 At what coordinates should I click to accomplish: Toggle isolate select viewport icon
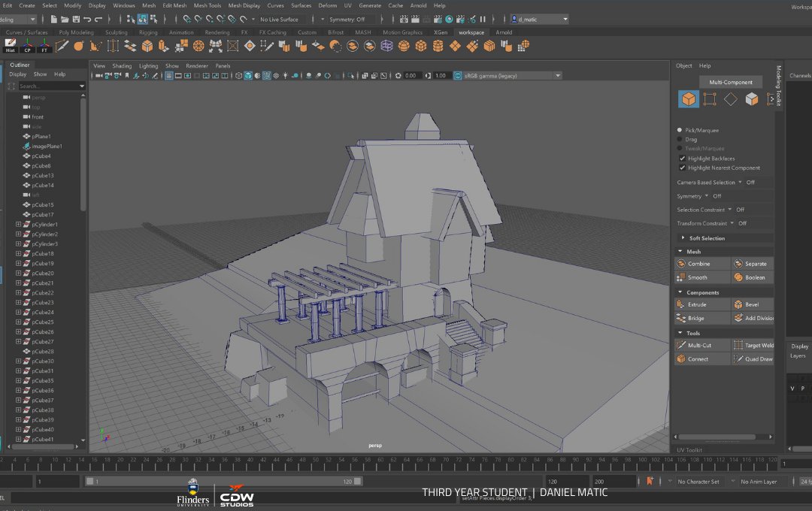click(350, 76)
